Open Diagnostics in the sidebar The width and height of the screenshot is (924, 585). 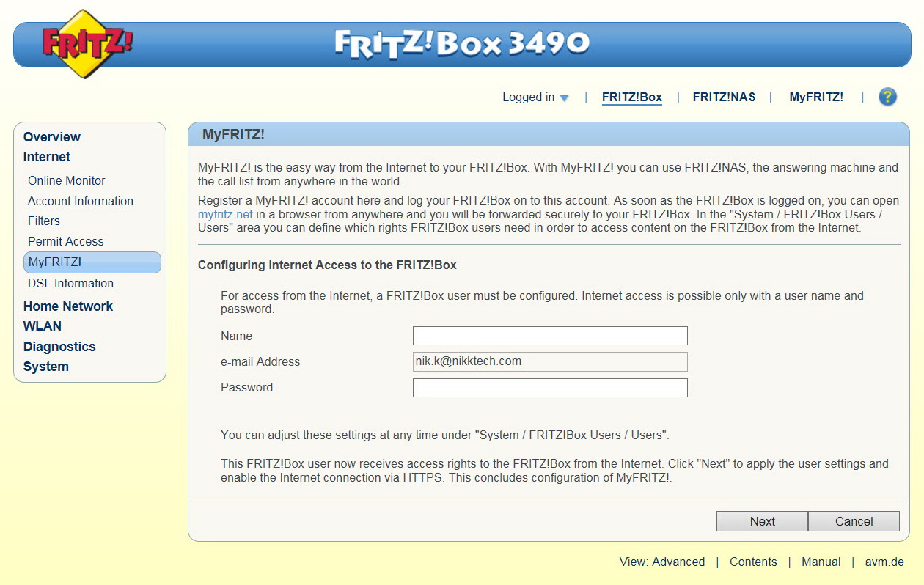click(x=59, y=347)
